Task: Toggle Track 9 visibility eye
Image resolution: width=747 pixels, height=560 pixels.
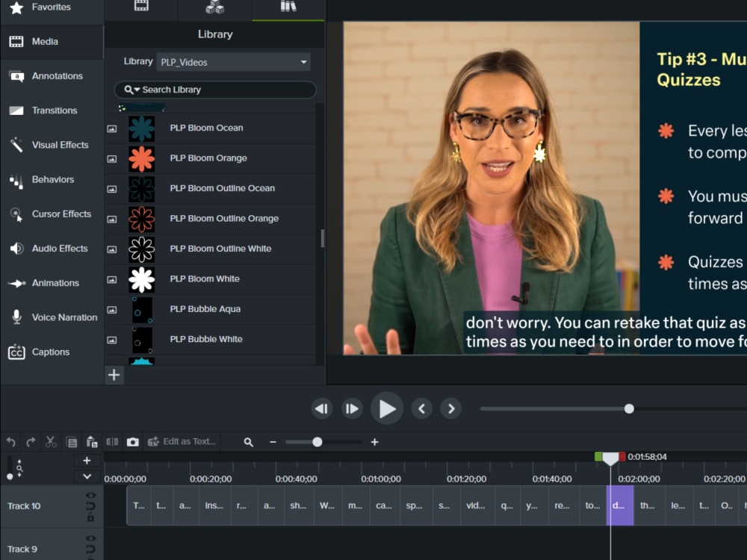Action: [x=90, y=538]
